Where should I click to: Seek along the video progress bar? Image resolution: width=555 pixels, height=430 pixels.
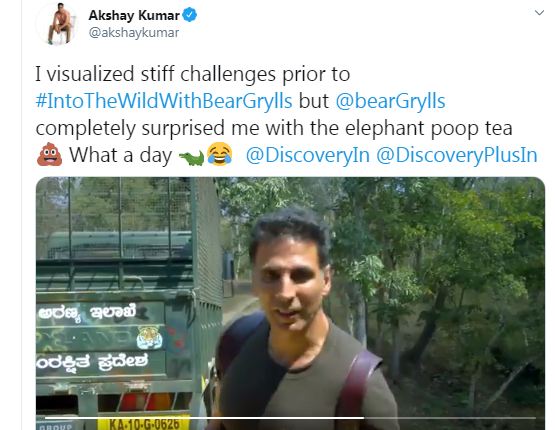pyautogui.click(x=290, y=418)
